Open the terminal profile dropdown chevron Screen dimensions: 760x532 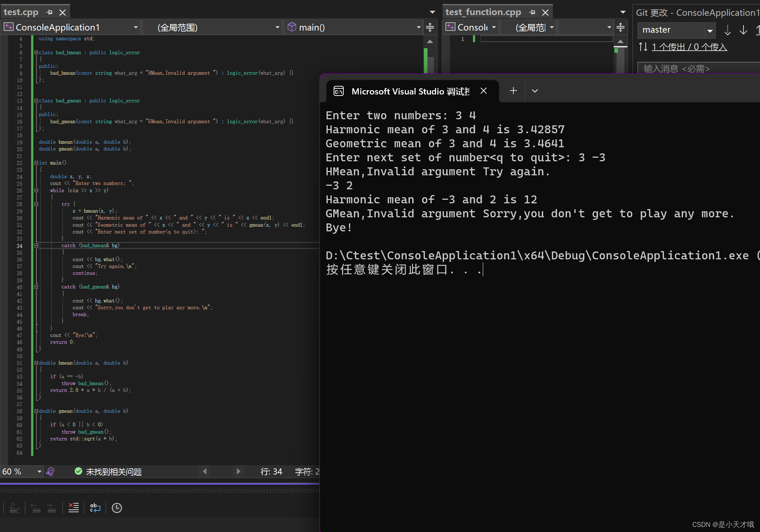point(535,91)
